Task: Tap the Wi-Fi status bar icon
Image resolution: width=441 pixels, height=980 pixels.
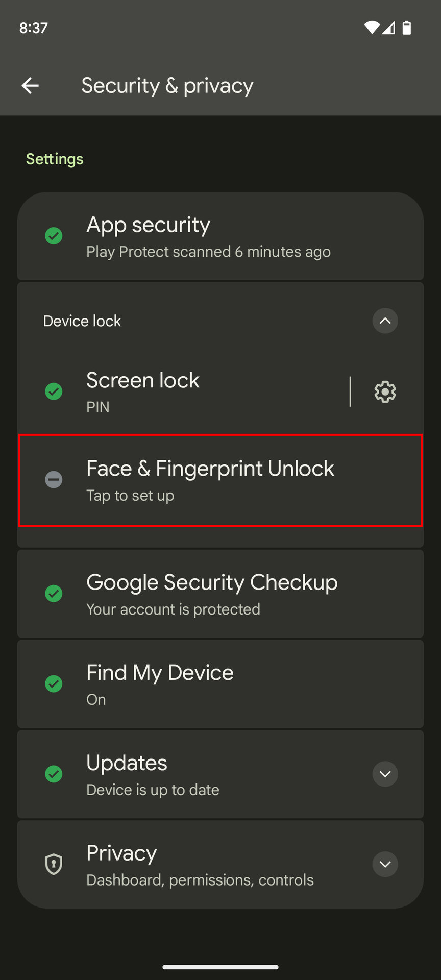Action: [372, 28]
